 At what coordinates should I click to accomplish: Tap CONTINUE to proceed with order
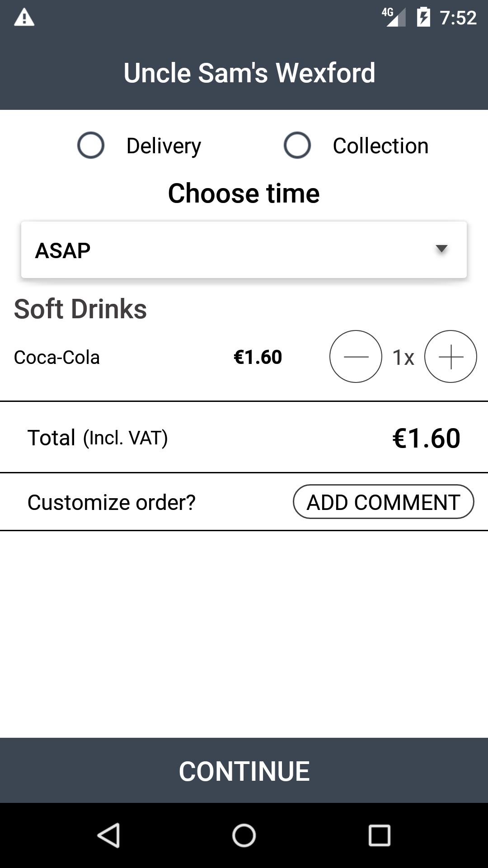244,771
